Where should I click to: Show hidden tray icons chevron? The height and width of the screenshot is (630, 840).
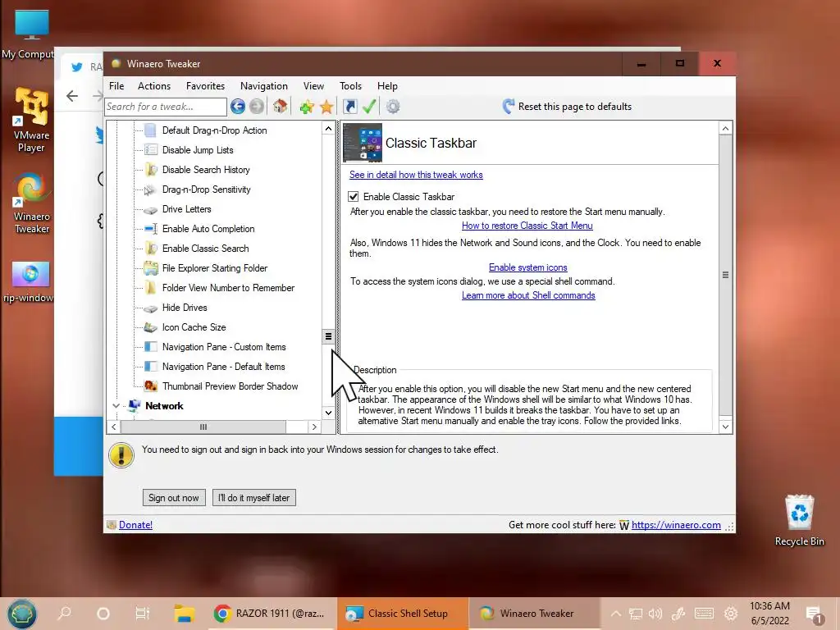point(616,614)
